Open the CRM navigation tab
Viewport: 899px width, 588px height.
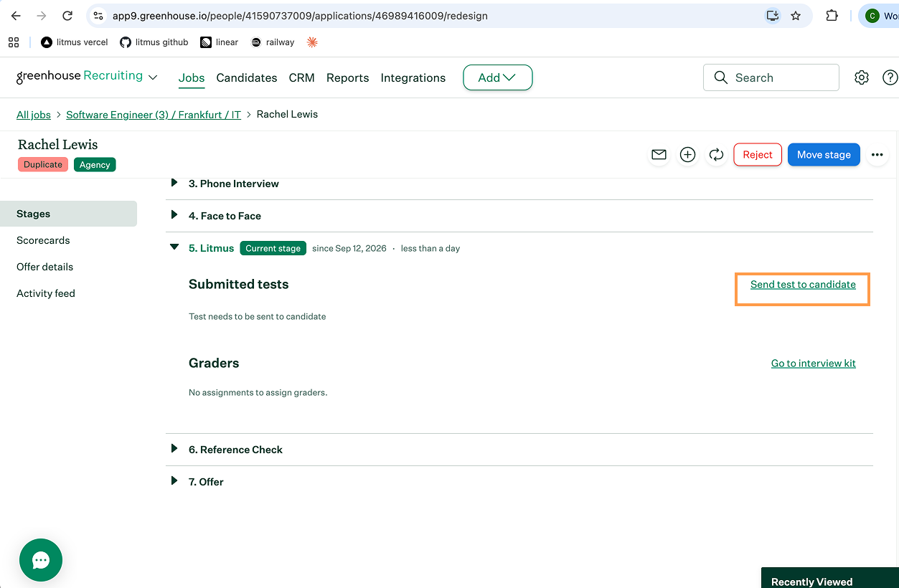pyautogui.click(x=301, y=77)
